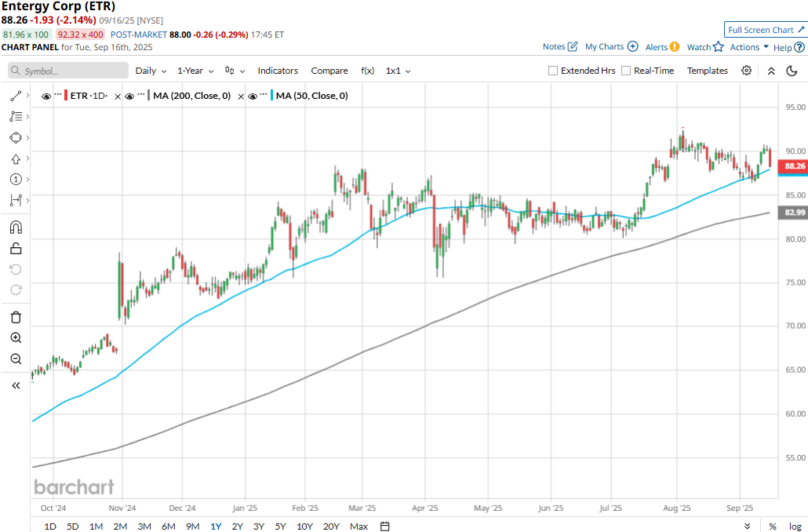Click the 88.26 last price label
The image size is (808, 532).
pos(794,166)
